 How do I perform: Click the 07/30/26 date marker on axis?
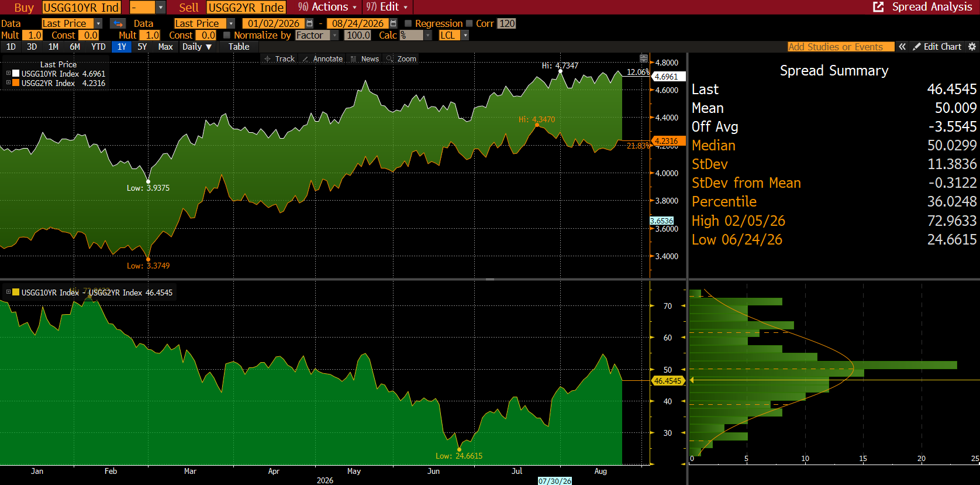pos(555,481)
